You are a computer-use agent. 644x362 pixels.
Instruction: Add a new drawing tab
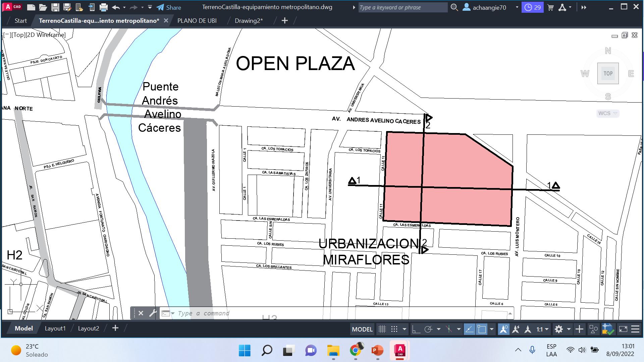(284, 21)
